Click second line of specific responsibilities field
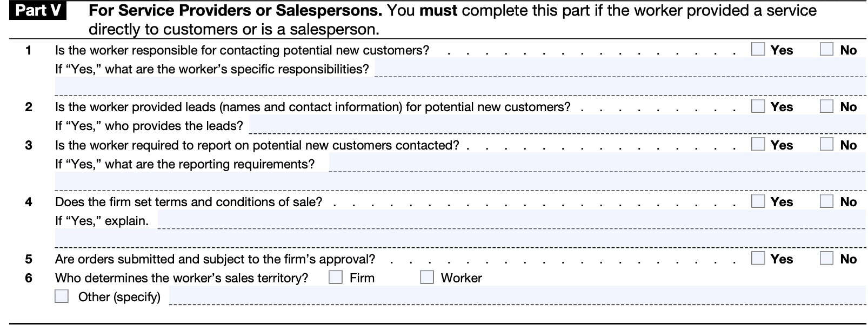The width and height of the screenshot is (868, 325). click(x=459, y=87)
